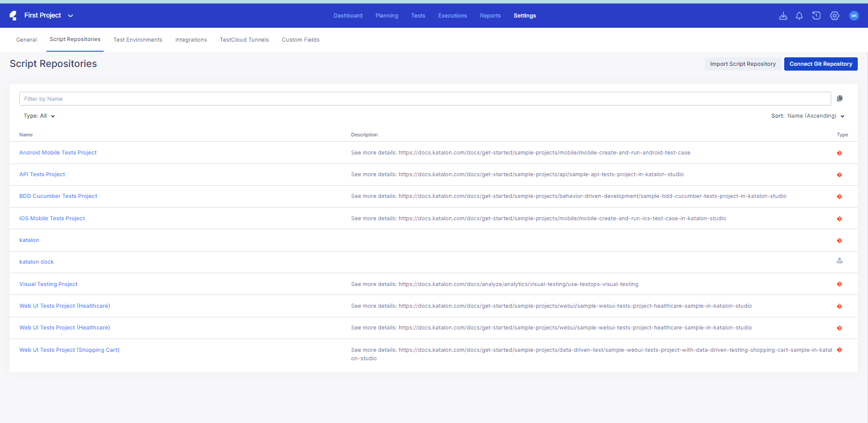Image resolution: width=868 pixels, height=423 pixels.
Task: Open the TestCloud Tunnels tab
Action: pos(244,40)
